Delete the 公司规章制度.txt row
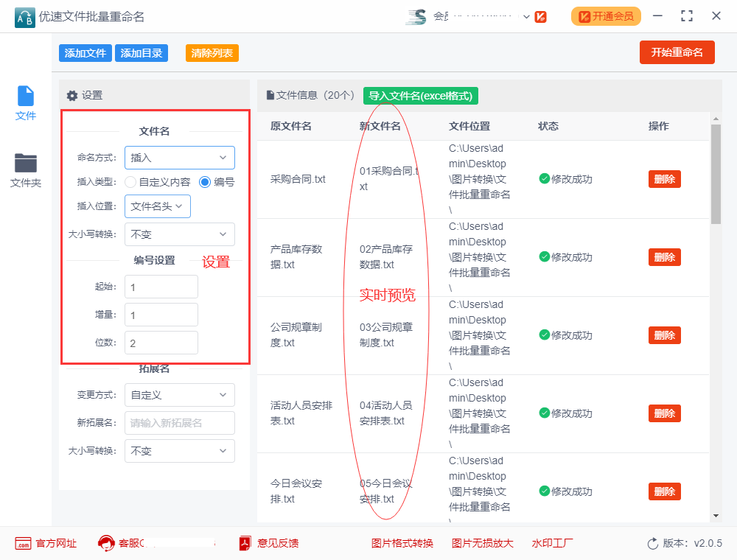Viewport: 737px width, 560px height. (x=665, y=335)
